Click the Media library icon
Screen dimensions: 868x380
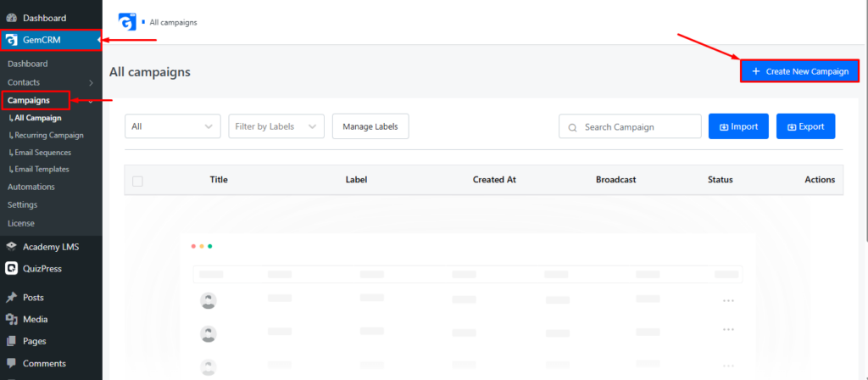[x=12, y=320]
